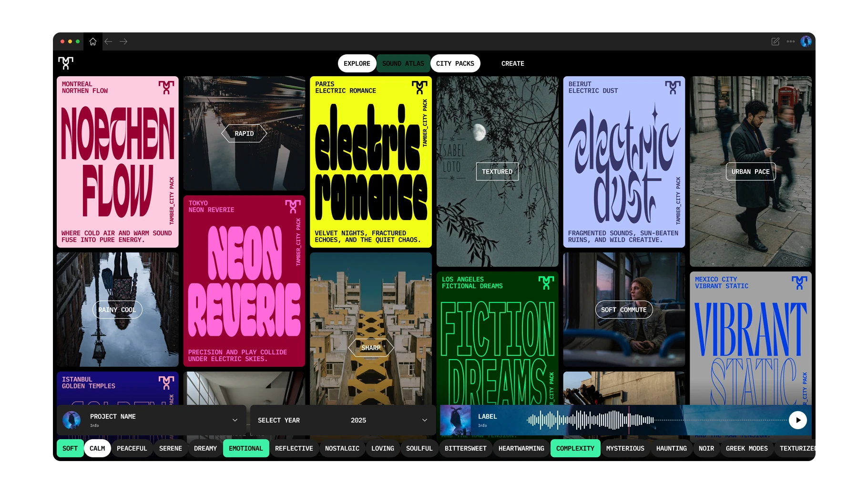Switch to the EXPLORE tab
This screenshot has width=868, height=493.
[x=357, y=63]
